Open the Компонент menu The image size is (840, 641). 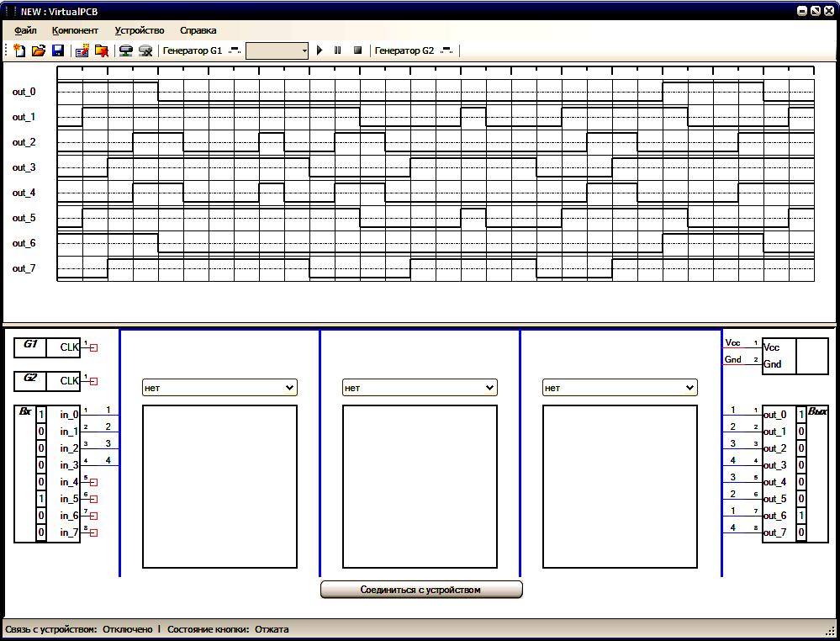click(x=75, y=30)
